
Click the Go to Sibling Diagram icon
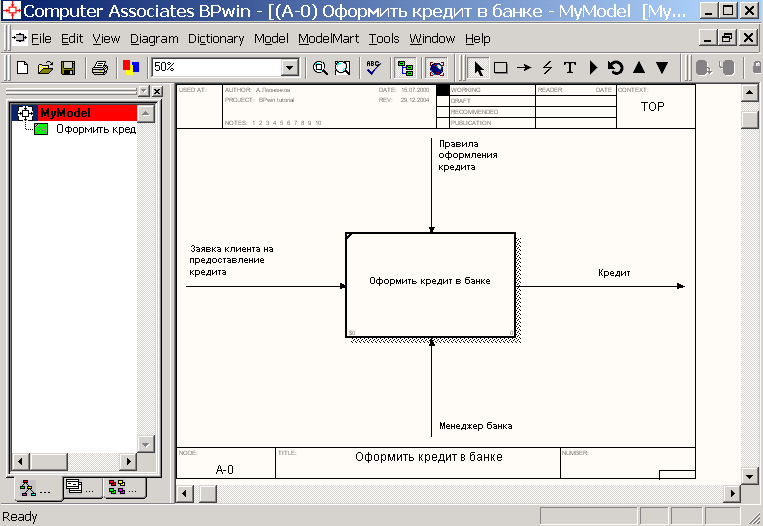tap(616, 68)
